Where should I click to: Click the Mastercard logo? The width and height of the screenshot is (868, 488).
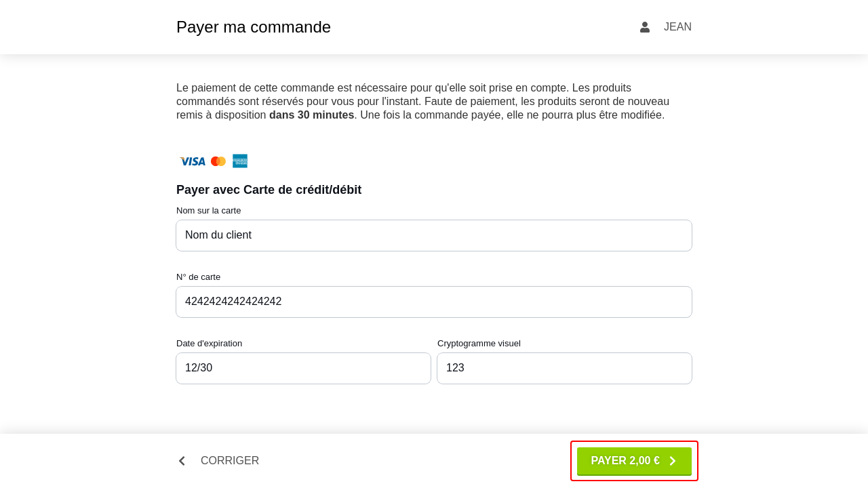tap(218, 161)
